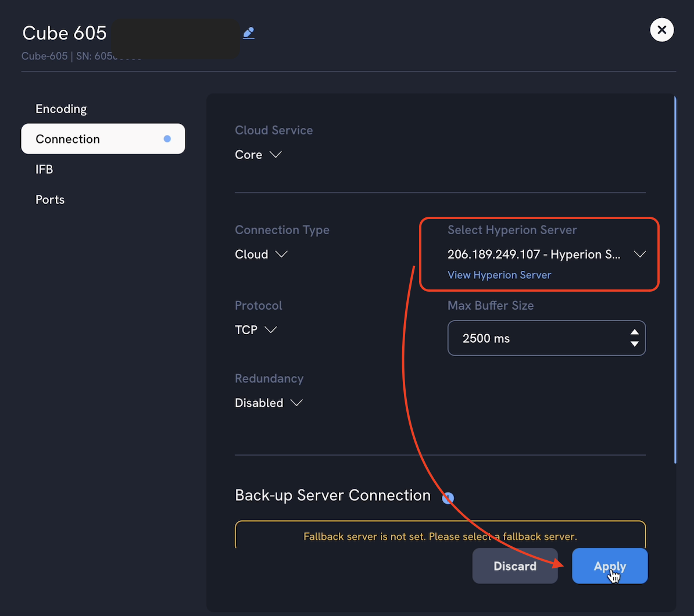The width and height of the screenshot is (694, 616).
Task: Switch to the Encoding tab
Action: click(61, 109)
